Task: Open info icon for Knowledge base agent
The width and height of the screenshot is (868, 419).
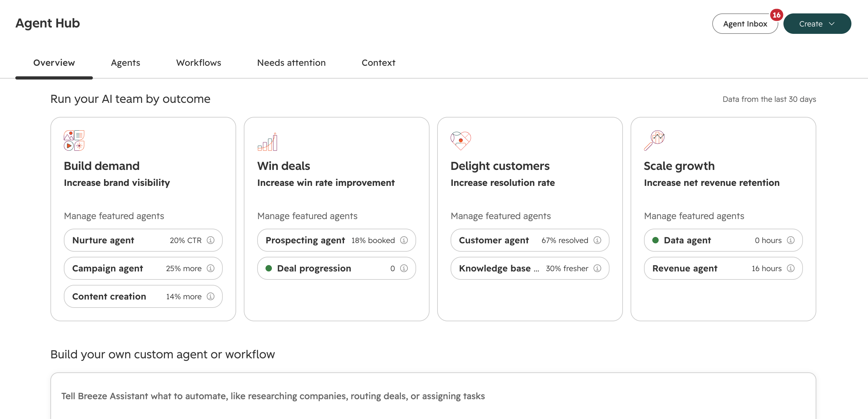Action: 597,268
